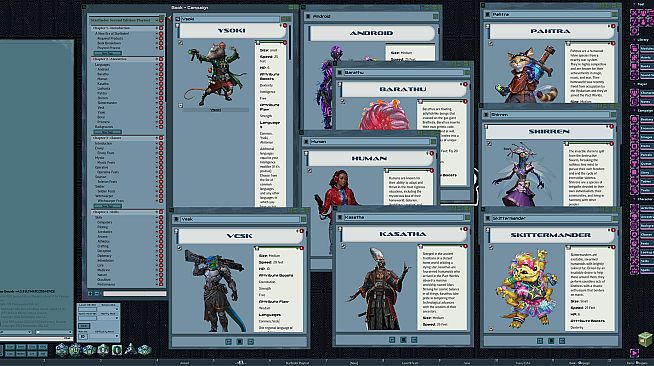
Task: Open index from Kasatha window footer center icon
Action: (x=403, y=340)
